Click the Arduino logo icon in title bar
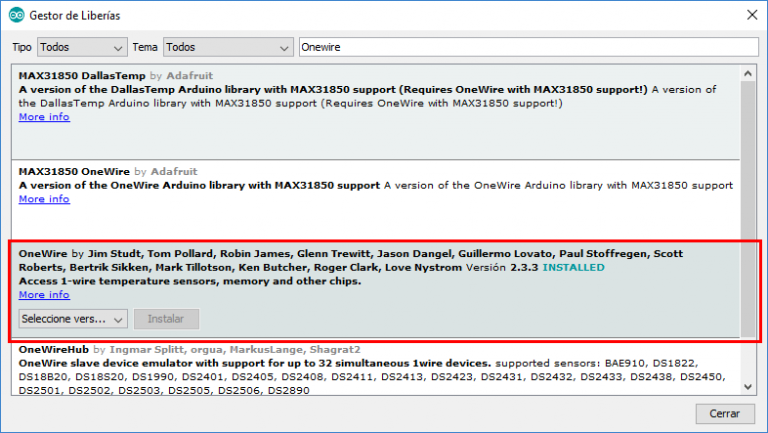This screenshot has width=768, height=433. coord(17,15)
